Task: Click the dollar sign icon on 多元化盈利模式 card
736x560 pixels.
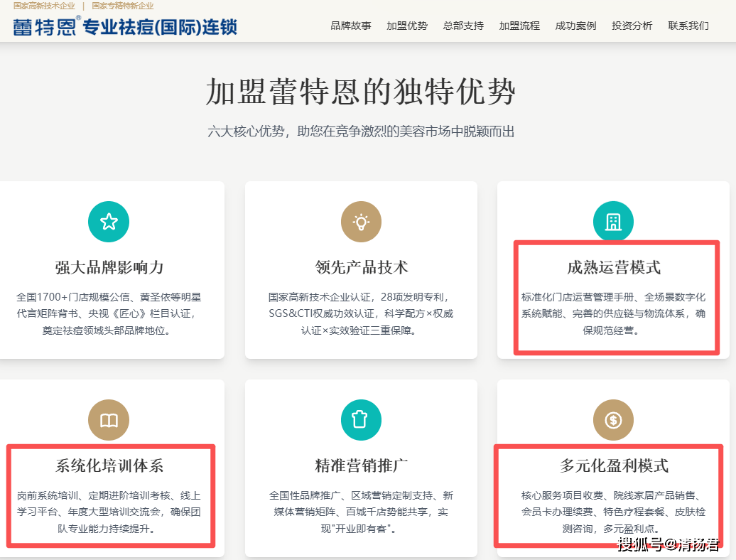Action: tap(613, 420)
